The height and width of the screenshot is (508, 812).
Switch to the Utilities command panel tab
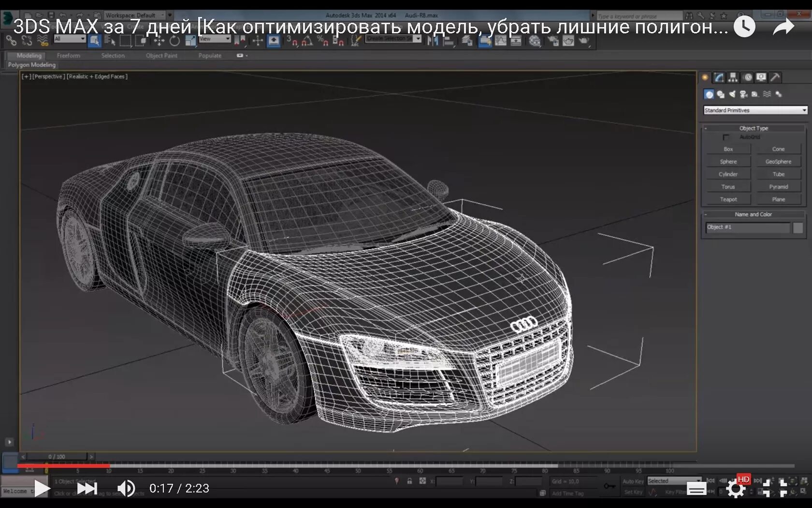[775, 77]
